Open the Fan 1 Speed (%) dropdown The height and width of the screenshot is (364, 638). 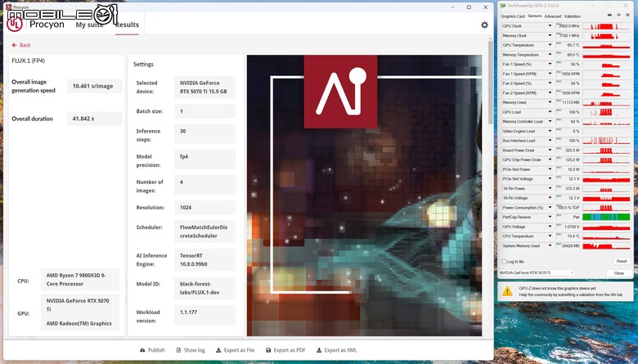[x=550, y=65]
